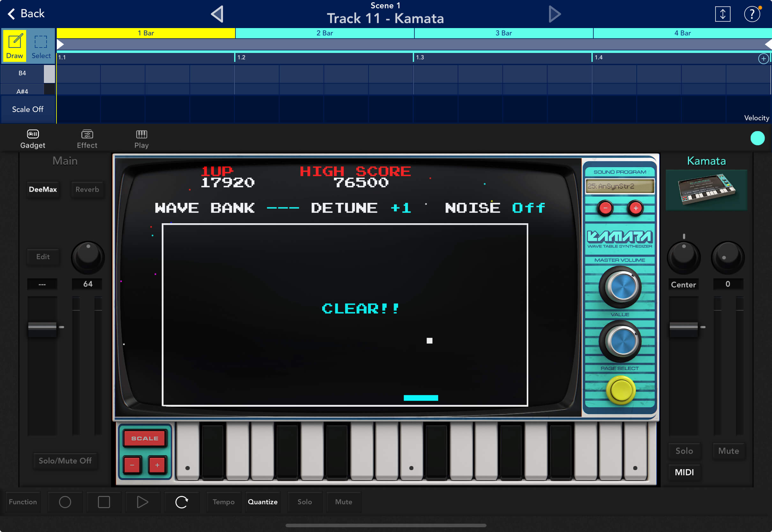Mute the Kamata track
The image size is (772, 532).
click(x=728, y=451)
